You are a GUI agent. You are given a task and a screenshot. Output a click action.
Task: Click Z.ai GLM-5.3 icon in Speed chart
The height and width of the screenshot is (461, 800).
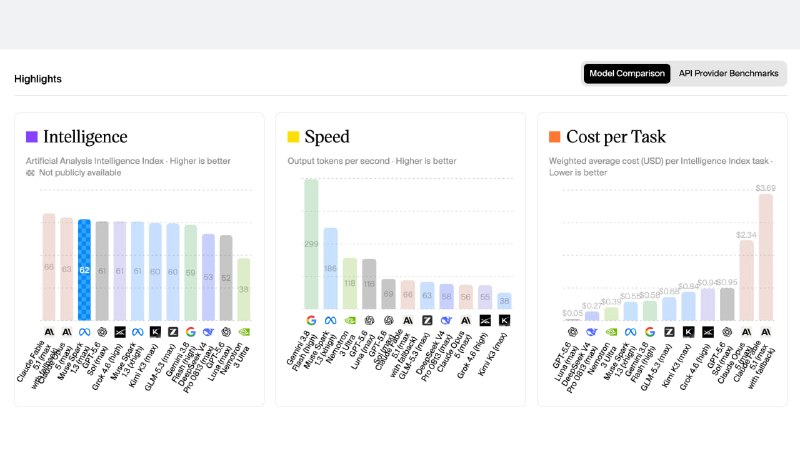427,320
